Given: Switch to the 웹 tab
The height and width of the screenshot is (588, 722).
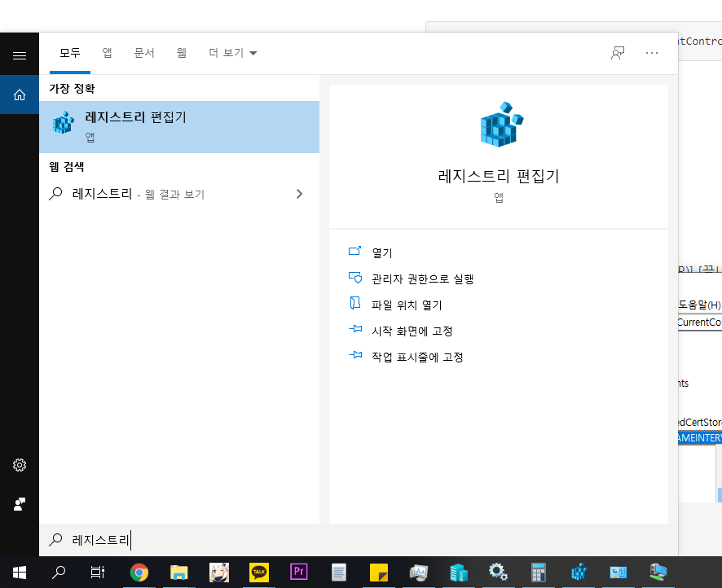Looking at the screenshot, I should coord(182,53).
